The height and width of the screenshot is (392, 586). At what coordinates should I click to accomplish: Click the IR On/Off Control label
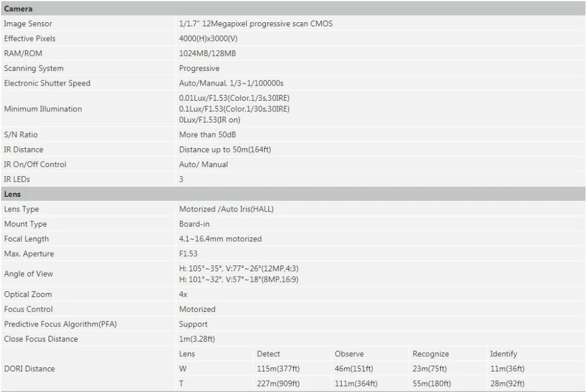pos(35,165)
